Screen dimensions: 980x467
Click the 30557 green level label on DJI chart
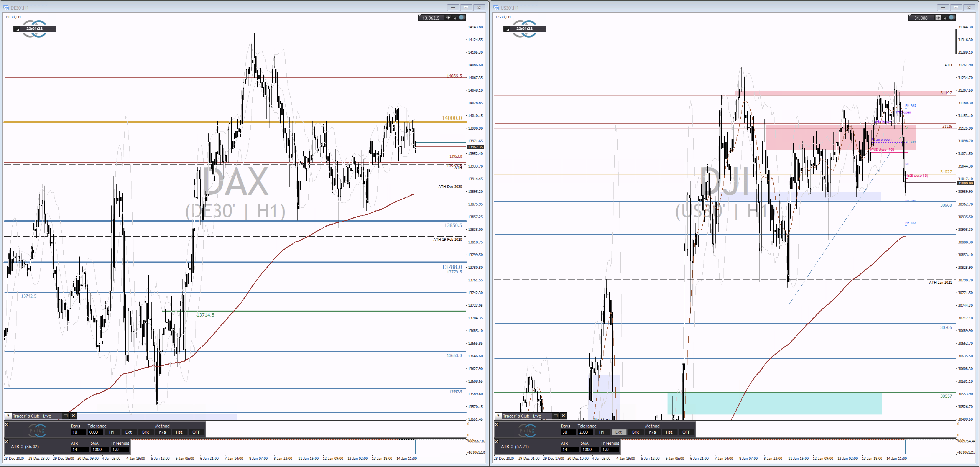946,396
